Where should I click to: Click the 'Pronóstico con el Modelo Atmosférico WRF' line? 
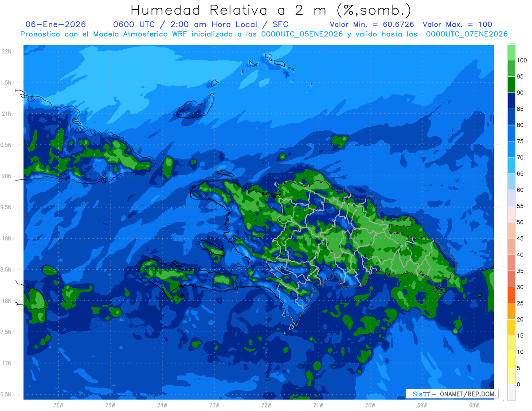[x=264, y=34]
